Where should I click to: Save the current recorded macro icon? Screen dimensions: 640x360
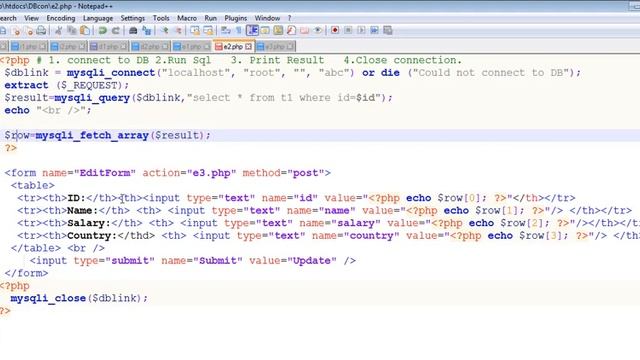pos(388,31)
